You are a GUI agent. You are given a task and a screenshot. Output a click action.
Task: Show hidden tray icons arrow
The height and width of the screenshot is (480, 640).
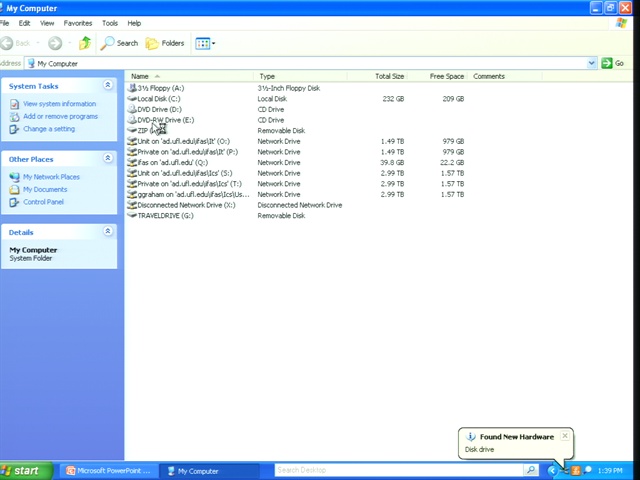552,471
